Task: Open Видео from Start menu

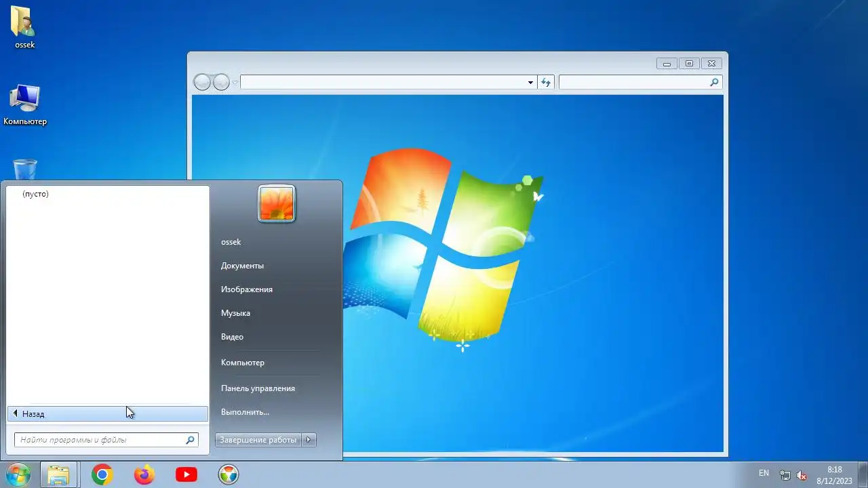Action: pyautogui.click(x=232, y=337)
